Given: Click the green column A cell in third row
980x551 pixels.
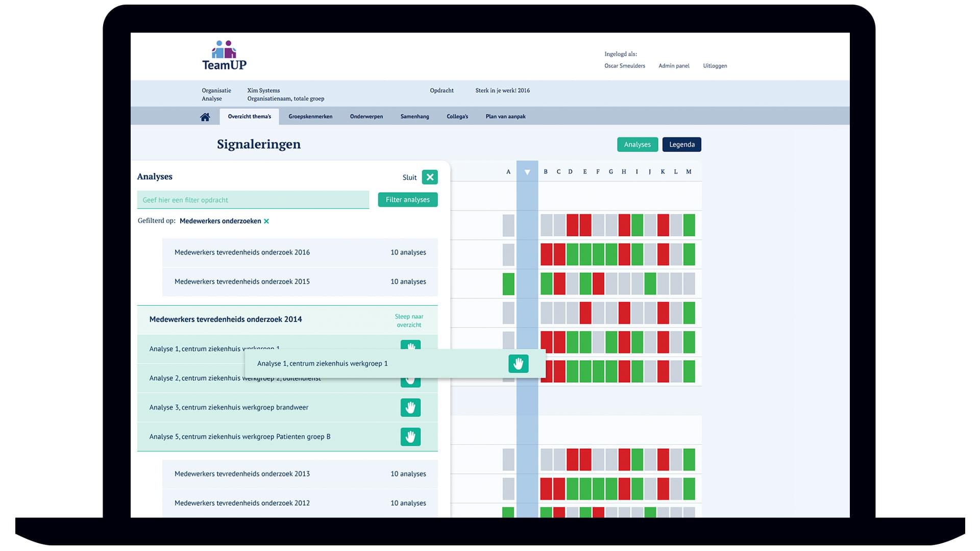Looking at the screenshot, I should 508,284.
